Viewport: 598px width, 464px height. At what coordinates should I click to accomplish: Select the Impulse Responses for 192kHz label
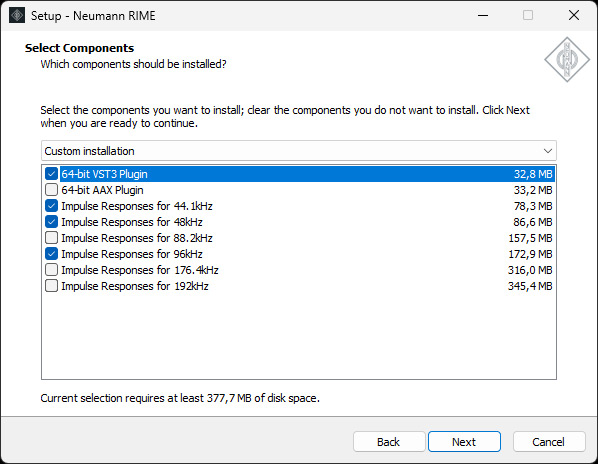pos(135,286)
